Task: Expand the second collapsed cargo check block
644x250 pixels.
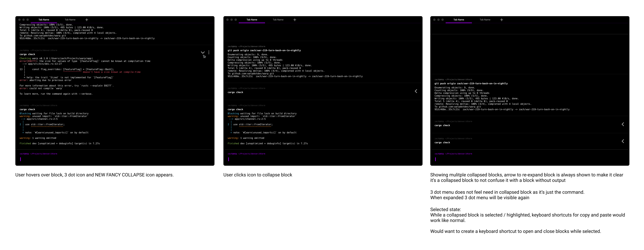Action: pos(622,141)
